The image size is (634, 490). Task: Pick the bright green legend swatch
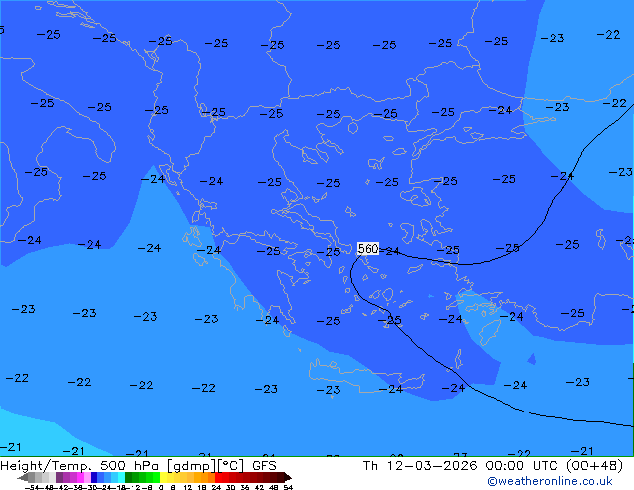pyautogui.click(x=156, y=477)
